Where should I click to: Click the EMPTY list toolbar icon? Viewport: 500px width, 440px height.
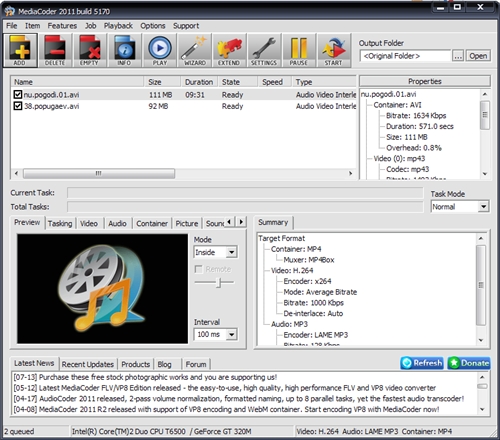[x=90, y=50]
